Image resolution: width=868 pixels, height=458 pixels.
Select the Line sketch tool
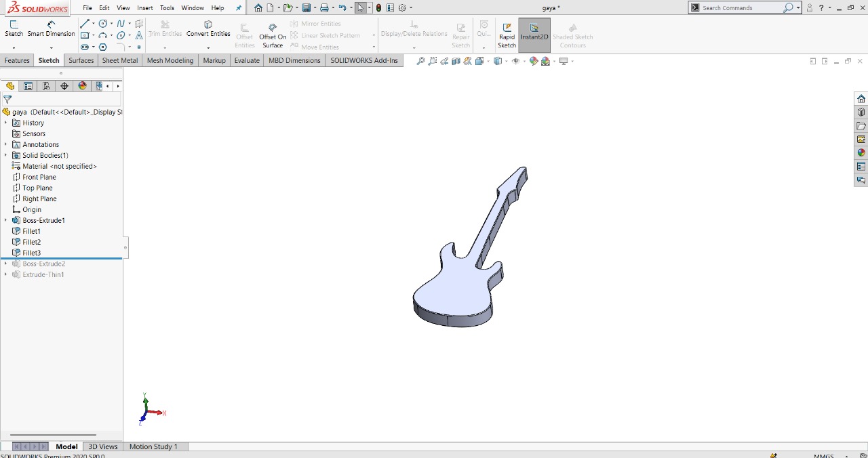click(85, 24)
